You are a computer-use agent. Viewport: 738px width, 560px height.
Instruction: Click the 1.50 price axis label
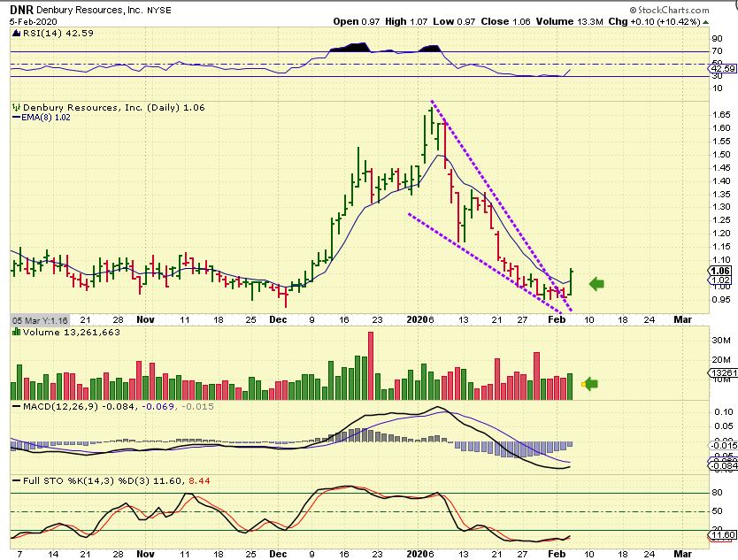pos(721,154)
